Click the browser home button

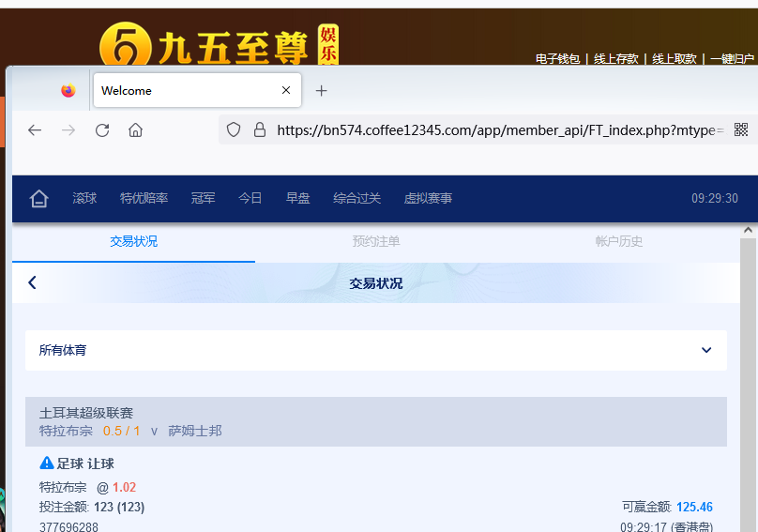click(136, 130)
